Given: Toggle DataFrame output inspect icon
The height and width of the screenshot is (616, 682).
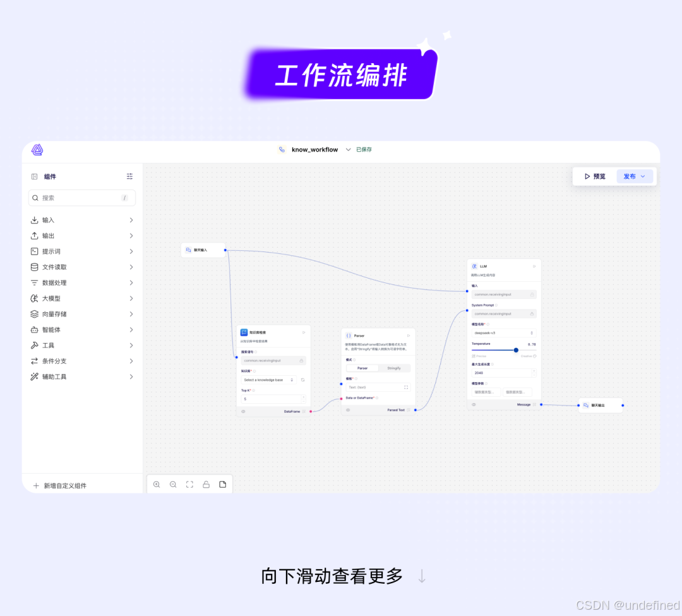Looking at the screenshot, I should click(x=304, y=411).
